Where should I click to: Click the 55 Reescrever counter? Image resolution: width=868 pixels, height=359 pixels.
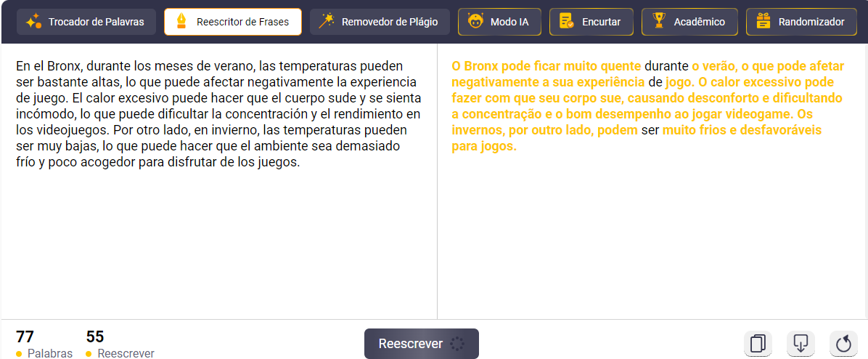tap(120, 344)
